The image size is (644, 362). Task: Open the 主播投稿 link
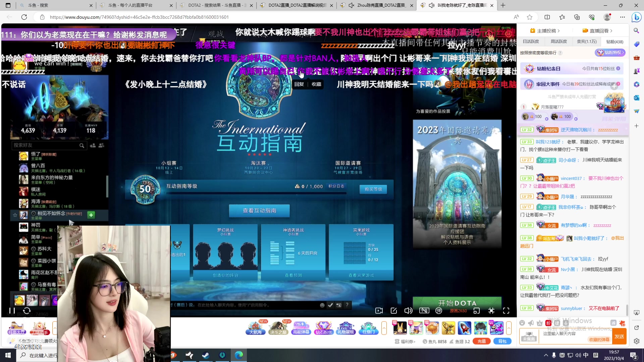545,31
